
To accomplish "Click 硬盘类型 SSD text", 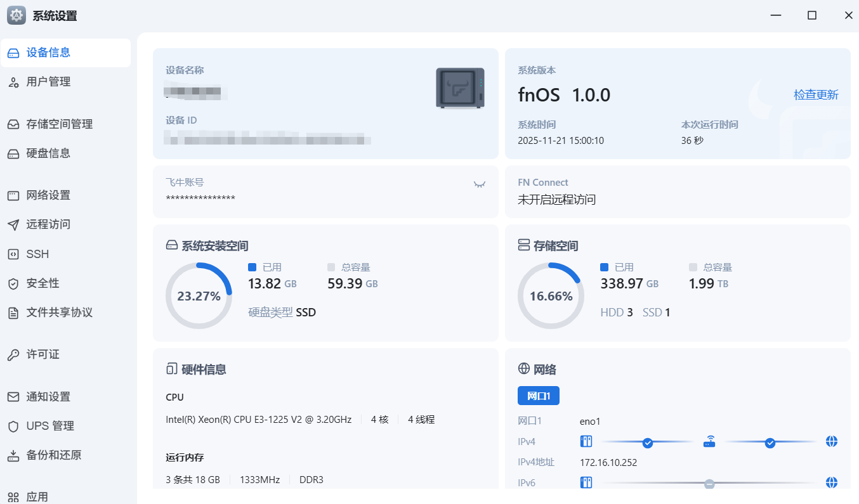I will (x=282, y=313).
